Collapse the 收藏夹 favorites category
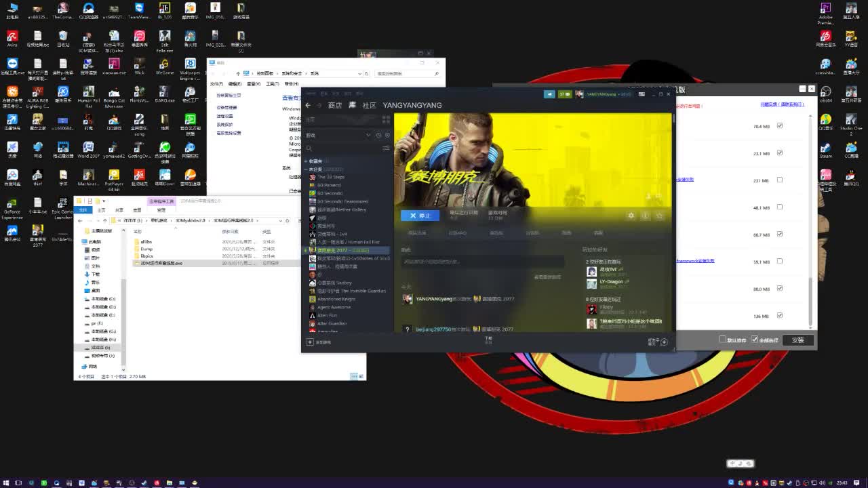 (315, 161)
